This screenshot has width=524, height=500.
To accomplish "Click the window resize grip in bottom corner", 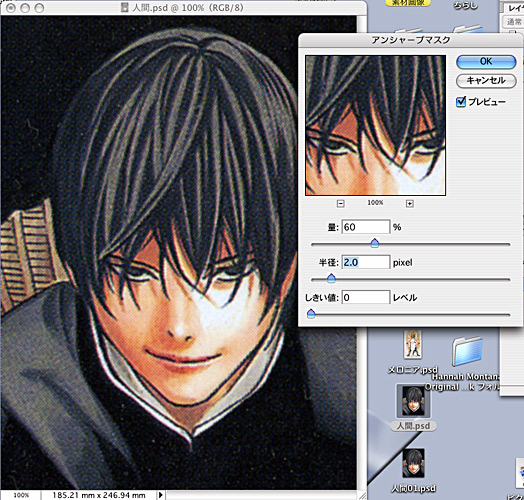I will (x=362, y=495).
